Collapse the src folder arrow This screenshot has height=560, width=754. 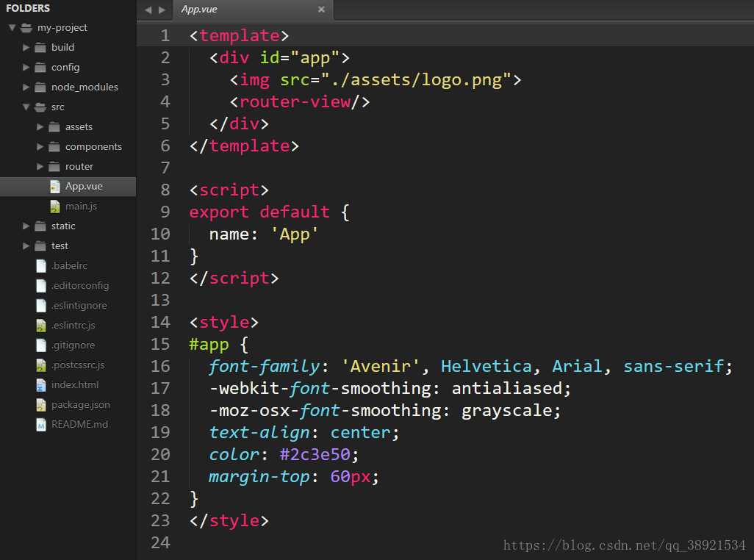pos(26,107)
